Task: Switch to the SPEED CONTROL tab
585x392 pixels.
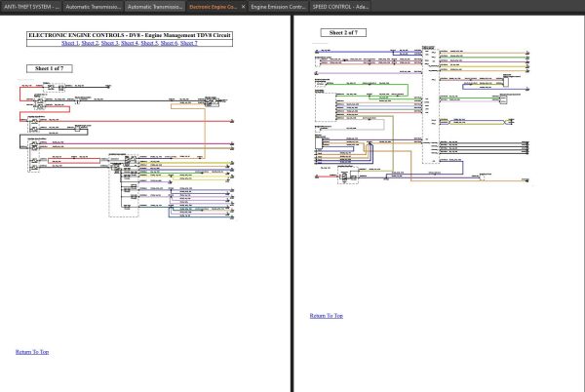Action: (339, 6)
